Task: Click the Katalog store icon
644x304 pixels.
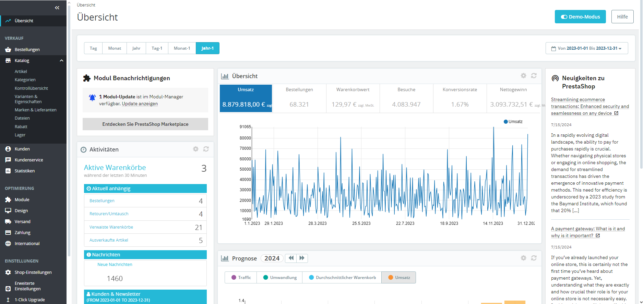Action: click(x=8, y=61)
